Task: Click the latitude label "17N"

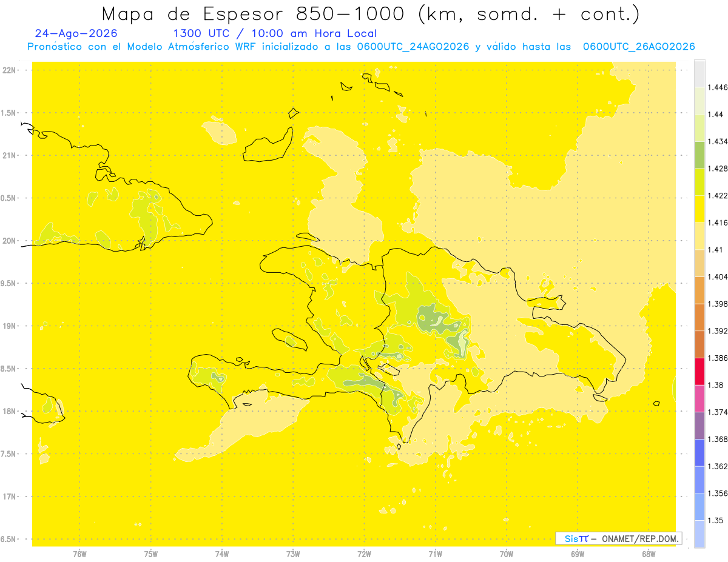Action: click(10, 497)
